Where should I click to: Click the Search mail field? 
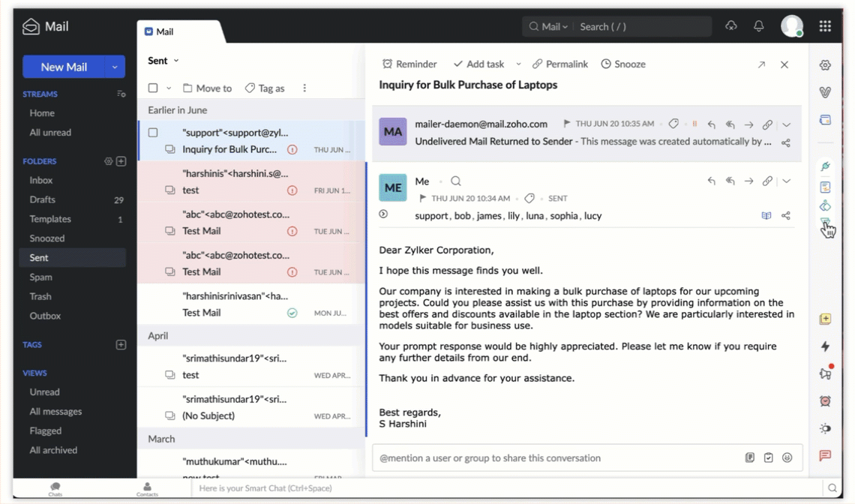643,26
